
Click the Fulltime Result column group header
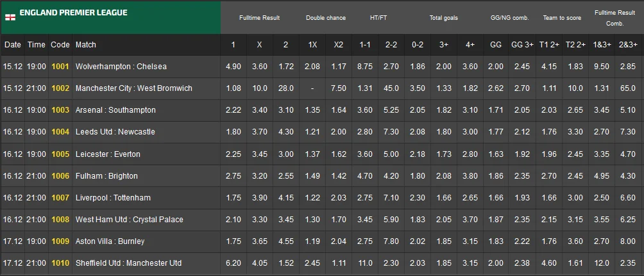pyautogui.click(x=259, y=18)
